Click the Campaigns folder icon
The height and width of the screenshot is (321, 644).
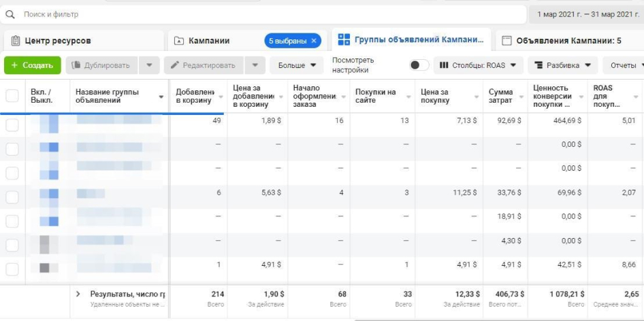click(179, 41)
